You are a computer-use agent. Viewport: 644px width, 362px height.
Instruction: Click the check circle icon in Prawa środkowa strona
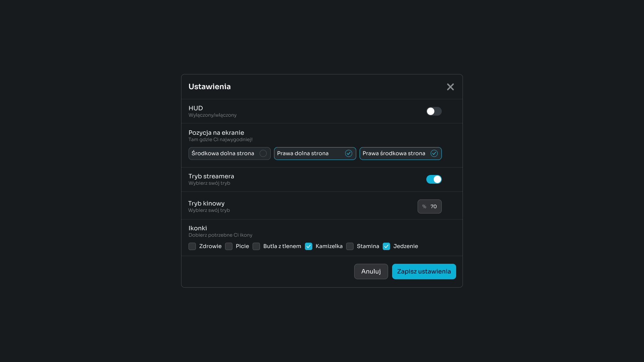[434, 154]
